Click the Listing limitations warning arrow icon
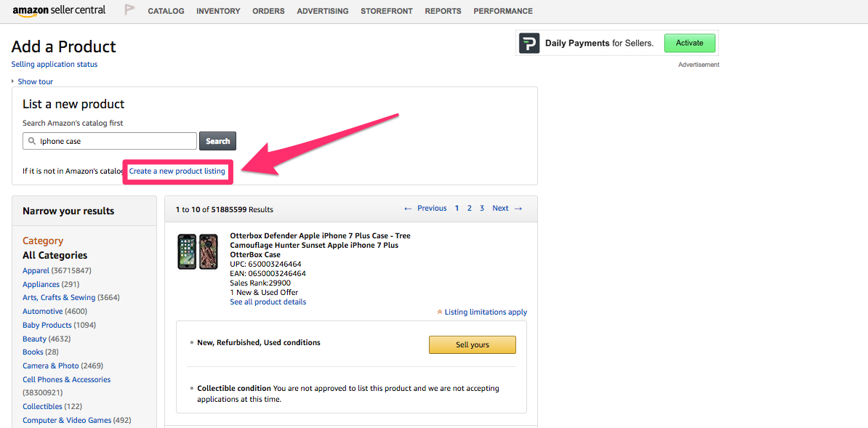Viewport: 868px width, 428px height. pos(439,312)
